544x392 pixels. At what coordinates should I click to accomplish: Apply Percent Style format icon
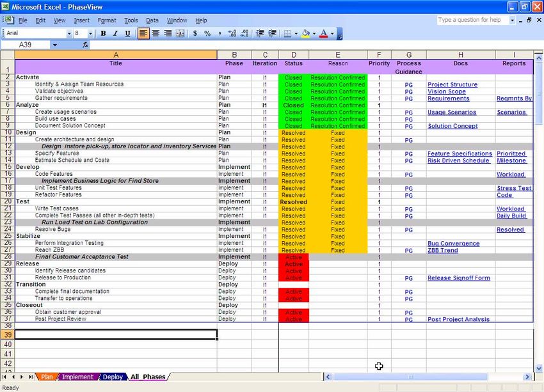pos(207,33)
